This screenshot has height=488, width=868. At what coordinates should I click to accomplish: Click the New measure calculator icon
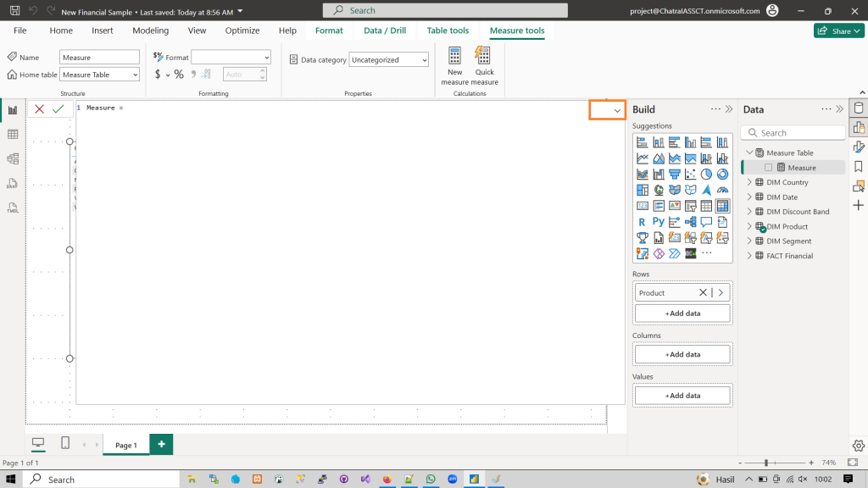455,65
